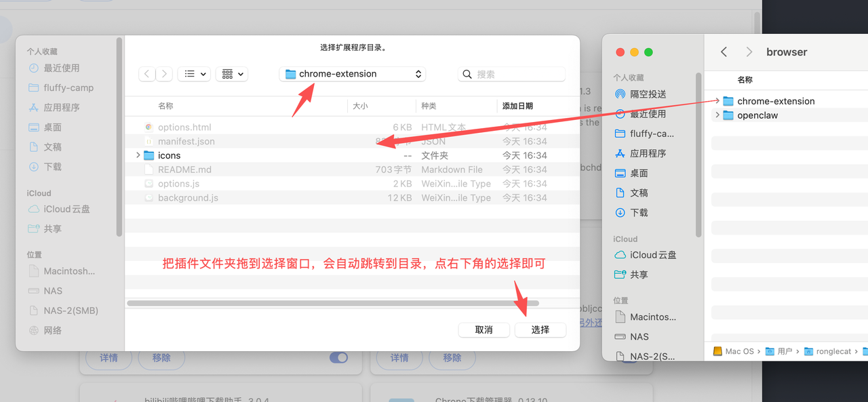Open the chrome-extension path dropdown
Image resolution: width=868 pixels, height=402 pixels.
[x=352, y=74]
